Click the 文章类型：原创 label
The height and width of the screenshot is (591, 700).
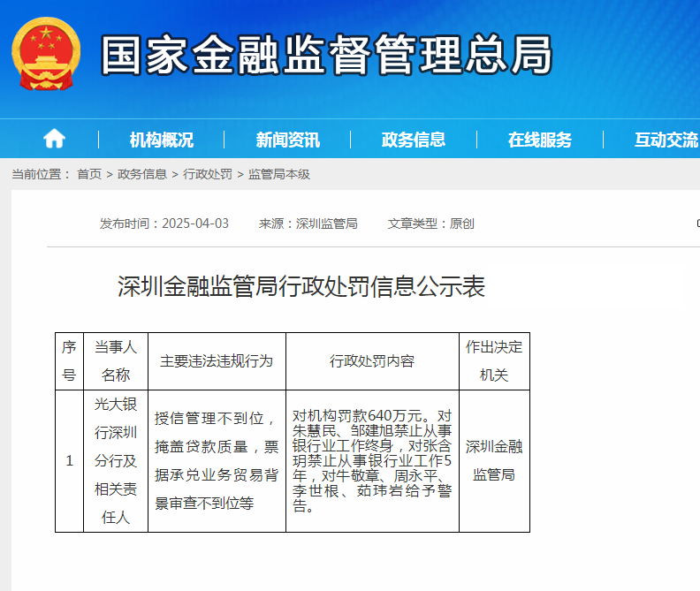(431, 224)
